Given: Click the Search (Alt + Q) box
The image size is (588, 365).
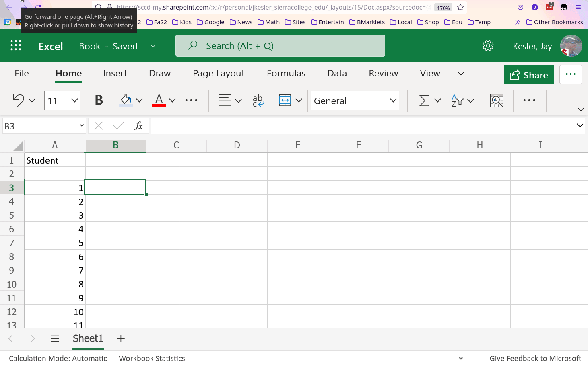Looking at the screenshot, I should [280, 46].
